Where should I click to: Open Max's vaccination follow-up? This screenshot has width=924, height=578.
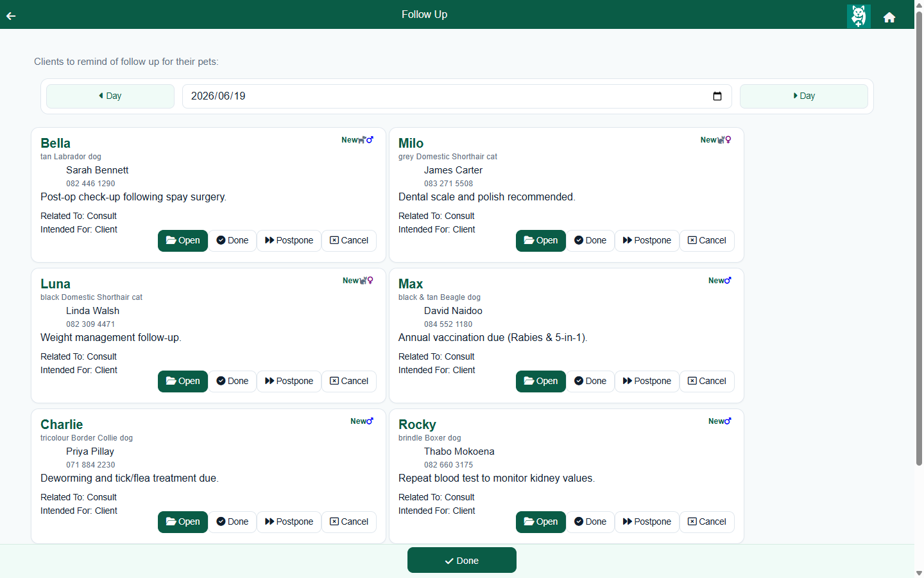(541, 381)
